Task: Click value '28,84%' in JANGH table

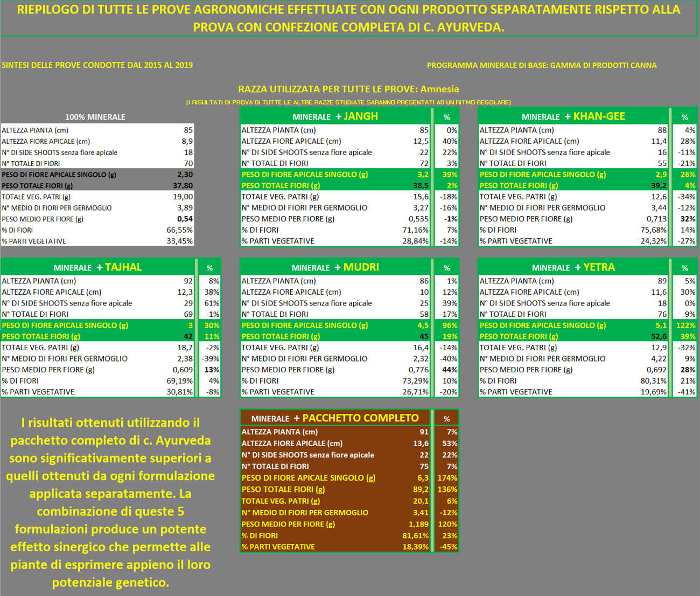Action: coord(416,241)
